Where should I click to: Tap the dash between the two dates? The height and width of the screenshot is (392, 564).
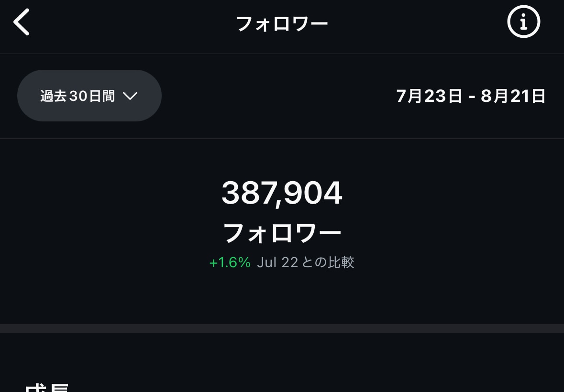tap(472, 97)
